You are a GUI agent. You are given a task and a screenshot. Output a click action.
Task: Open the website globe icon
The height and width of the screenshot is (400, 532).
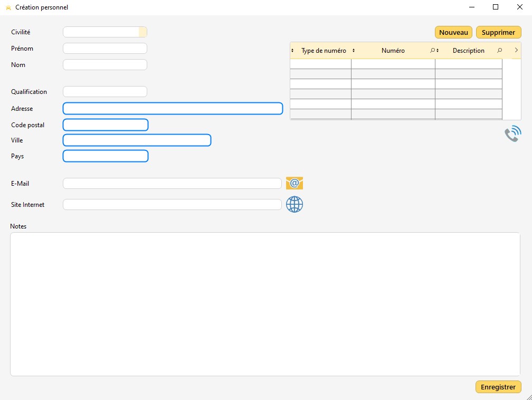[294, 204]
